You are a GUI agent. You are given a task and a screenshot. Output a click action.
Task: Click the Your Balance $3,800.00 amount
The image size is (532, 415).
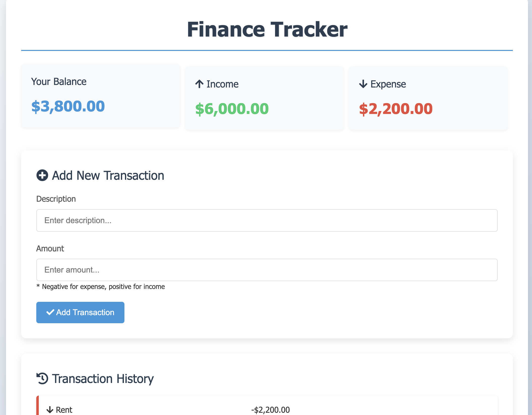[68, 106]
